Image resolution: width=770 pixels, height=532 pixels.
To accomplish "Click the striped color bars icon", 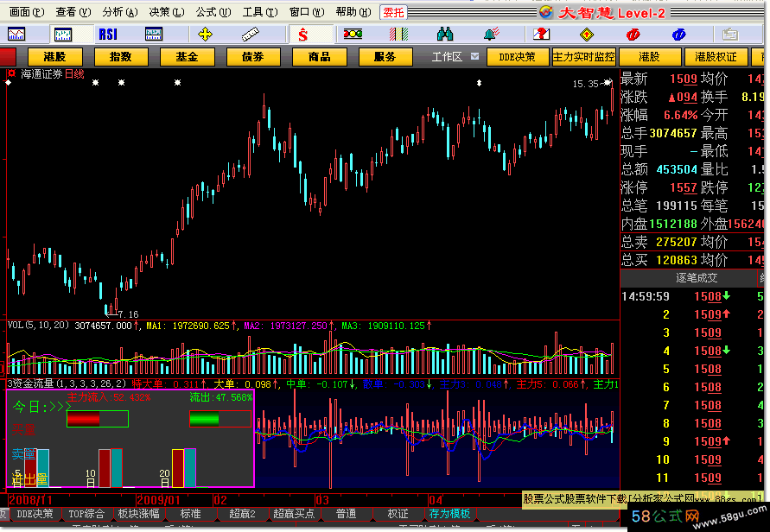I will click(x=398, y=35).
